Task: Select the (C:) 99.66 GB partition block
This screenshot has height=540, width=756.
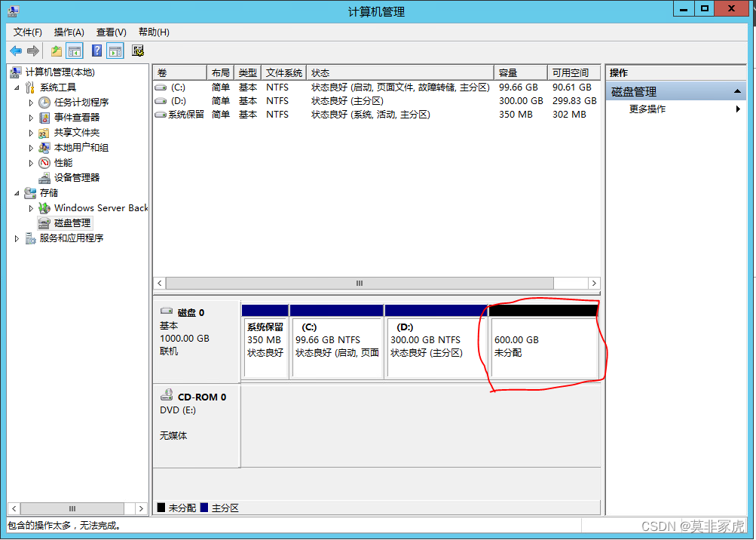Action: [336, 342]
